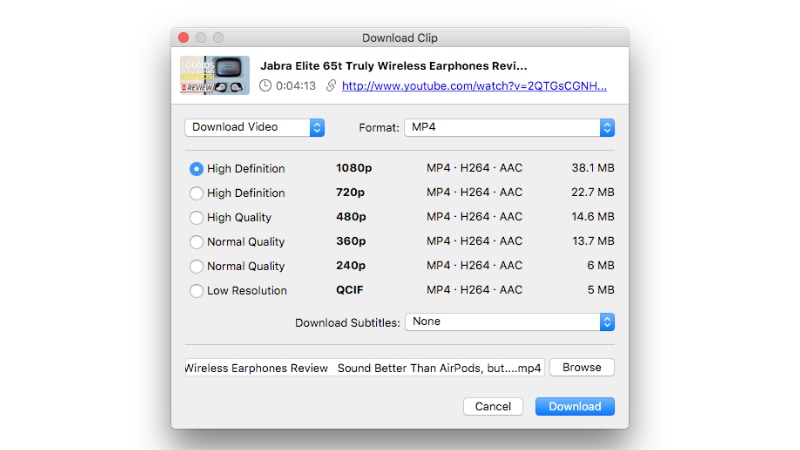This screenshot has height=450, width=800.
Task: Select the 720p High Definition radio button
Action: click(x=196, y=193)
